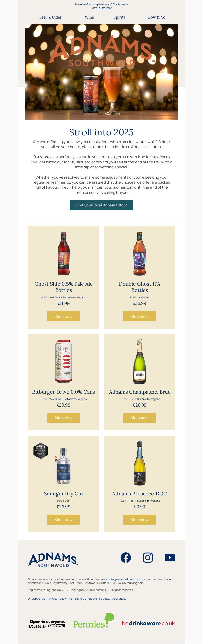Open the Instagram icon in footer

(x=148, y=558)
